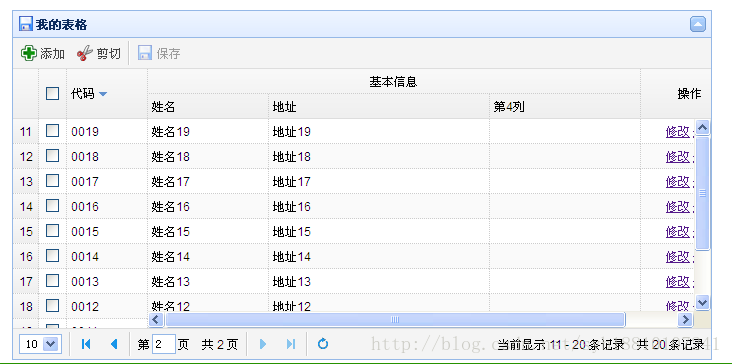The width and height of the screenshot is (732, 364).
Task: Click 修改 link in row 0018
Action: click(678, 156)
